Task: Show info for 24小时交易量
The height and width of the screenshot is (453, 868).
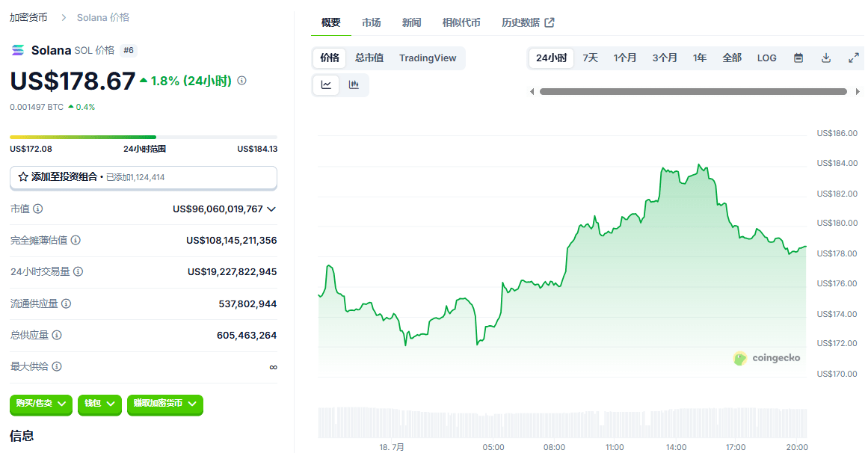Action: (78, 272)
